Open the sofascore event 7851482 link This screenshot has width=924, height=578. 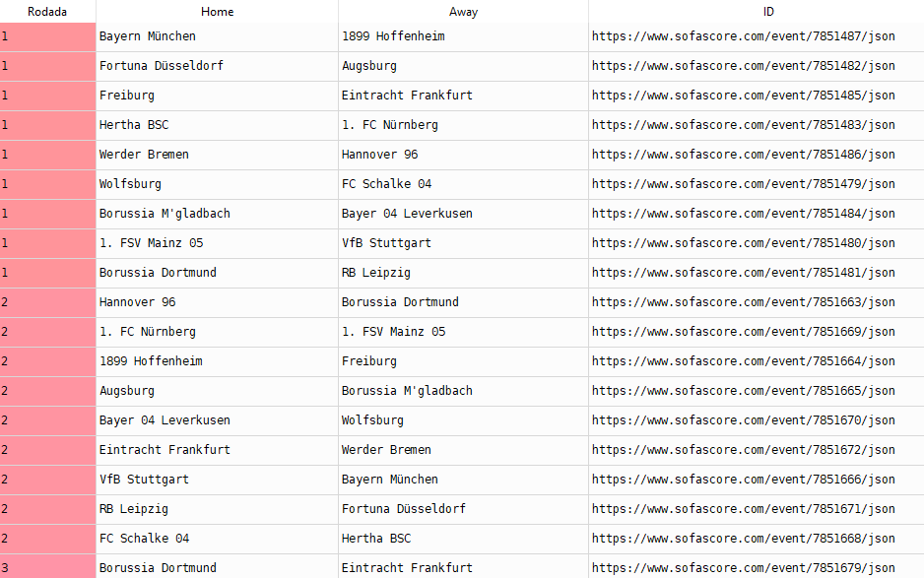click(x=743, y=66)
